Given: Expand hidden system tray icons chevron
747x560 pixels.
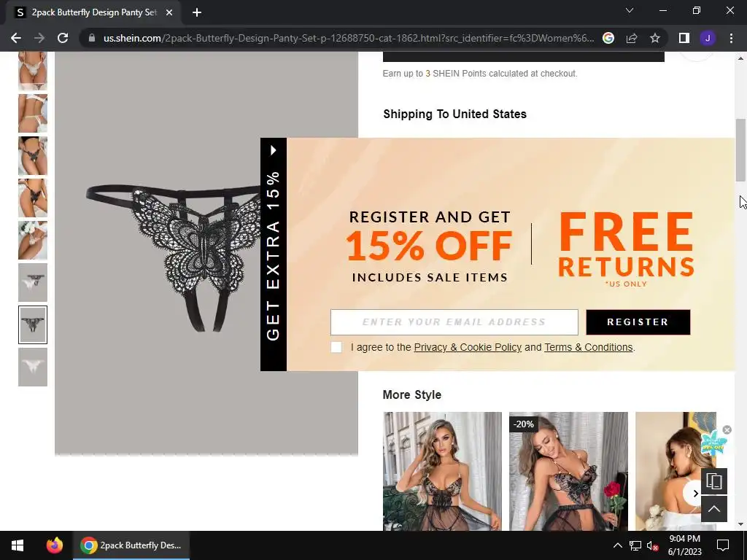Looking at the screenshot, I should [x=617, y=545].
